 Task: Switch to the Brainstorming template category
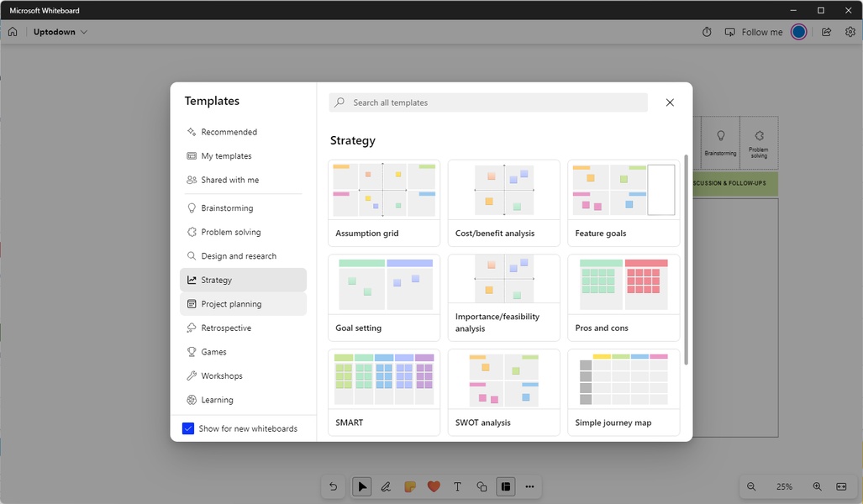[227, 208]
